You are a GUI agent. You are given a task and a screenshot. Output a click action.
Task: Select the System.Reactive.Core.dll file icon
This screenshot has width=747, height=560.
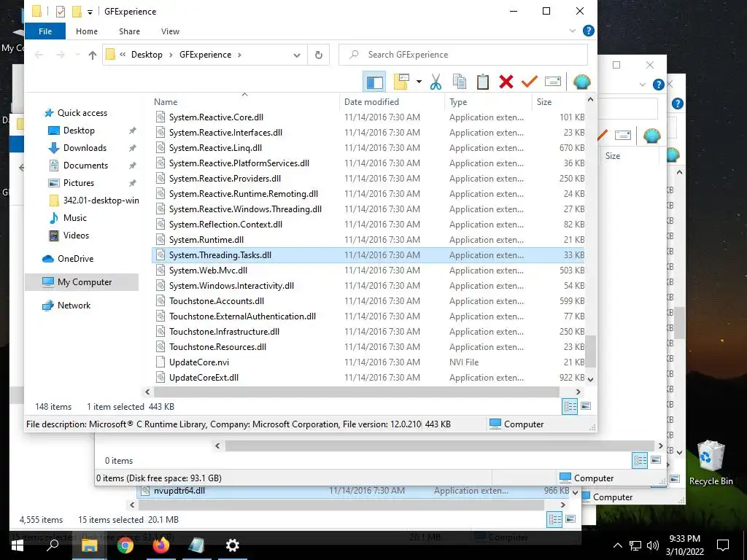(x=160, y=117)
